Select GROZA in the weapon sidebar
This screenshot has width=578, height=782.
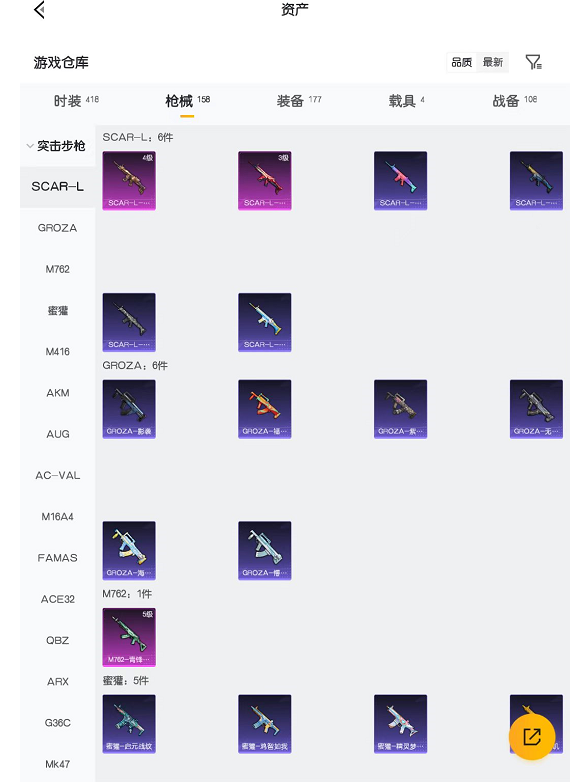(57, 228)
